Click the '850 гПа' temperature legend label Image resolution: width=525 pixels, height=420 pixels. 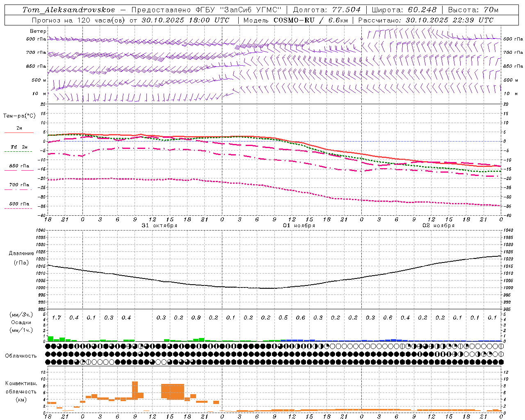(x=19, y=166)
